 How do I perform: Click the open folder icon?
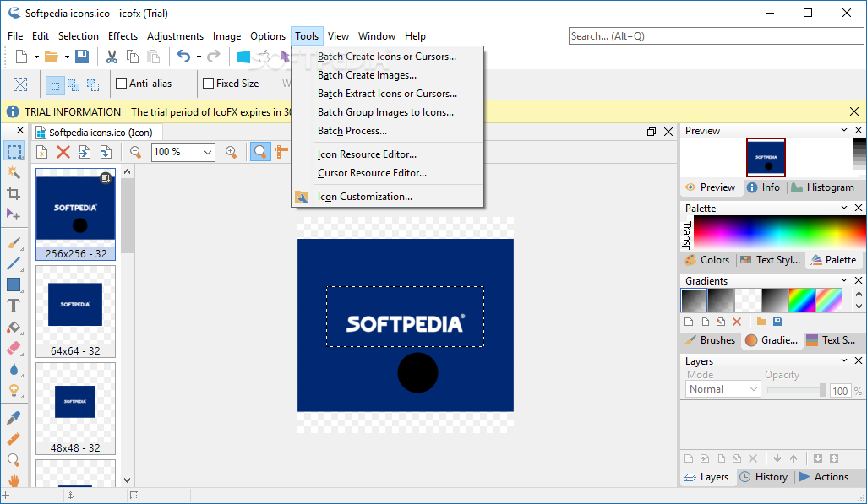click(51, 57)
